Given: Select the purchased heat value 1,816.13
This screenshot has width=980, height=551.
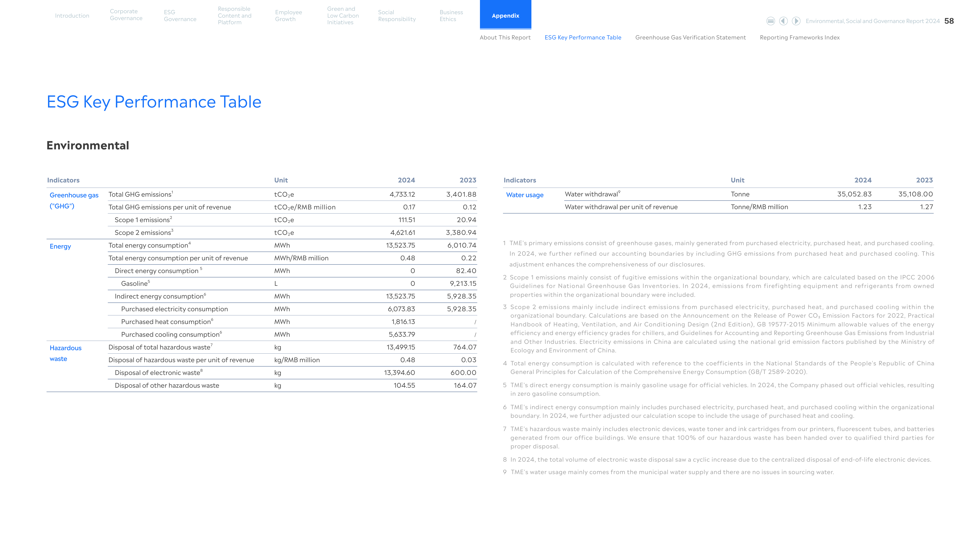Looking at the screenshot, I should (x=403, y=322).
